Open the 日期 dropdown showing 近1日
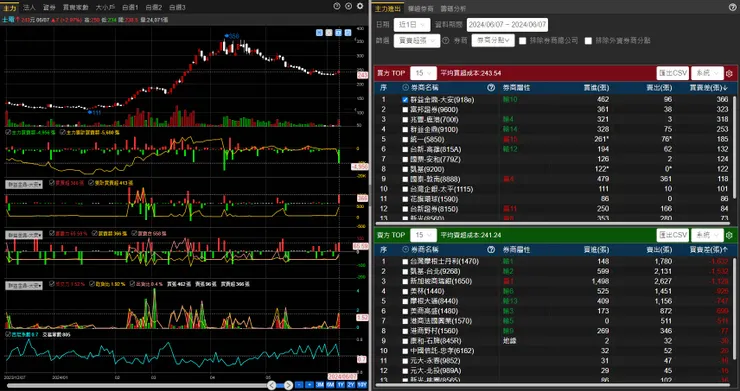 click(412, 25)
